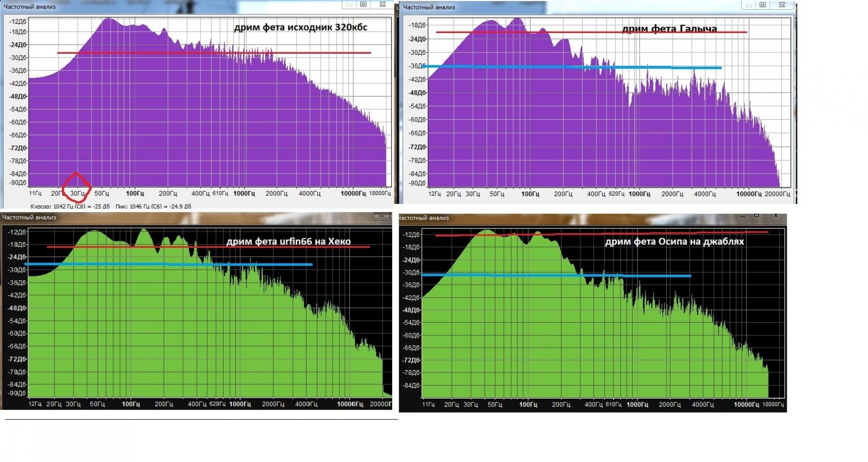Image resolution: width=868 pixels, height=462 pixels.
Task: Click 'Частотный анализ' title of 'Осипа на джаблях' window
Action: coord(424,218)
